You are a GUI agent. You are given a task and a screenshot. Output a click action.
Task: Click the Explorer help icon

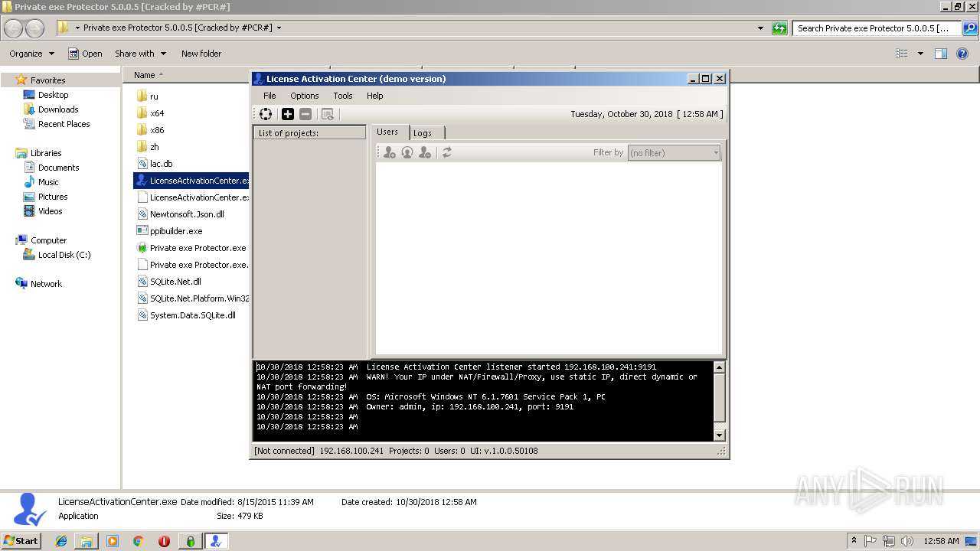click(x=963, y=54)
